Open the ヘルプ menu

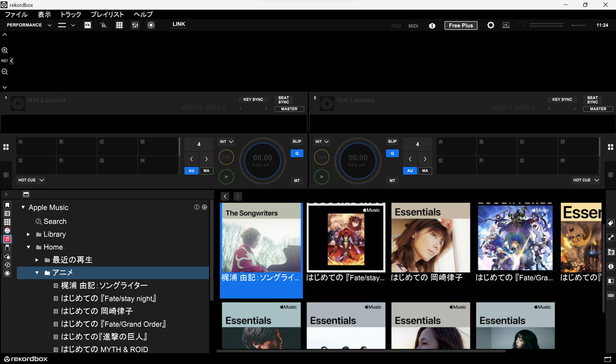click(143, 15)
